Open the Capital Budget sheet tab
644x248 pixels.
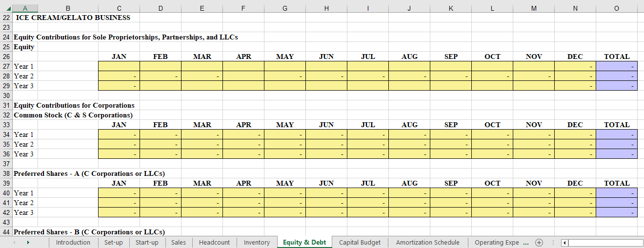pos(360,243)
